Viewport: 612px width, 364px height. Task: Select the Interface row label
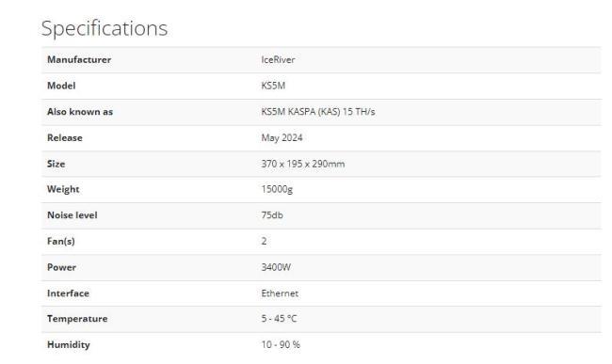click(x=69, y=293)
